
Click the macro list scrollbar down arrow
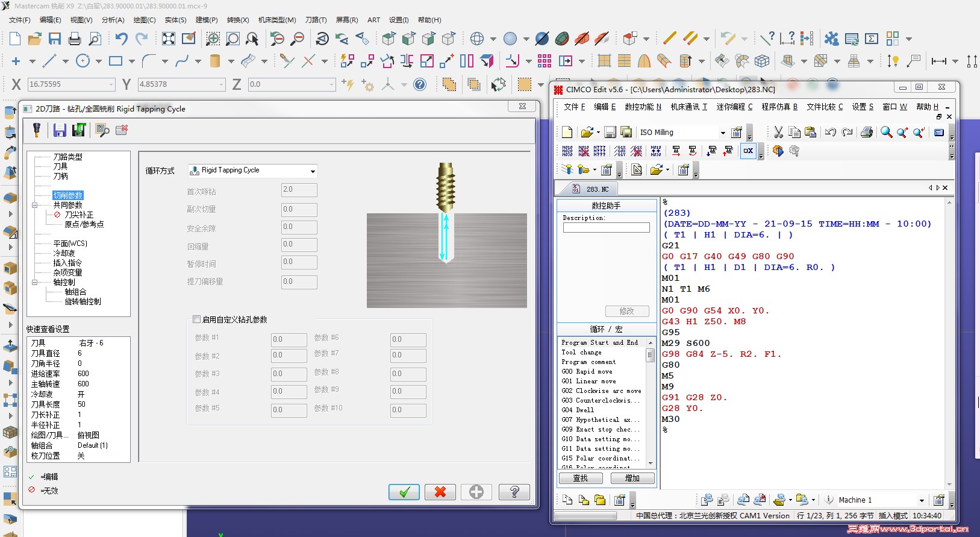[x=651, y=463]
